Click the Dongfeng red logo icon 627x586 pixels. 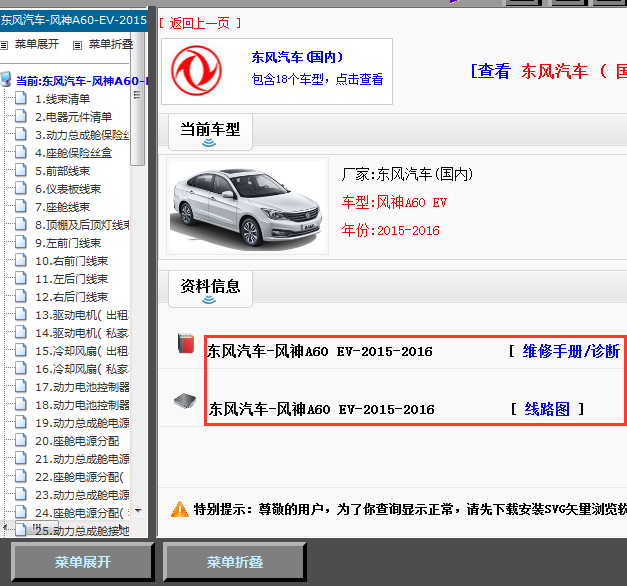point(196,71)
